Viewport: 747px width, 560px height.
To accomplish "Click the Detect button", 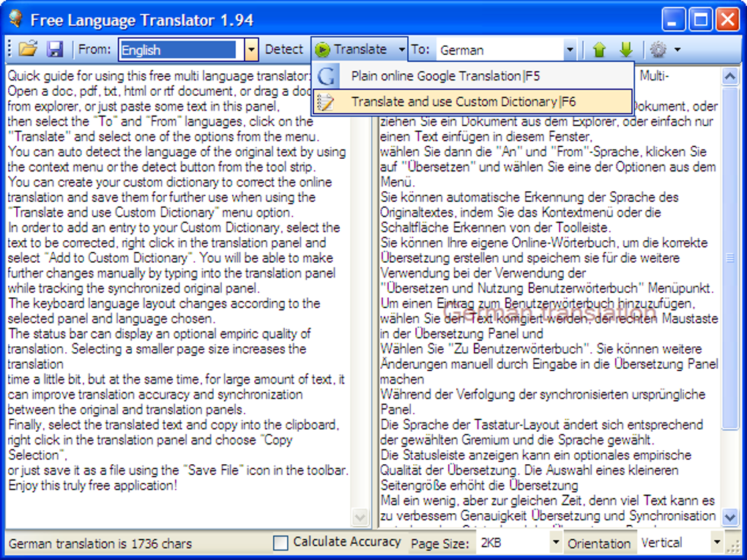I will 284,50.
